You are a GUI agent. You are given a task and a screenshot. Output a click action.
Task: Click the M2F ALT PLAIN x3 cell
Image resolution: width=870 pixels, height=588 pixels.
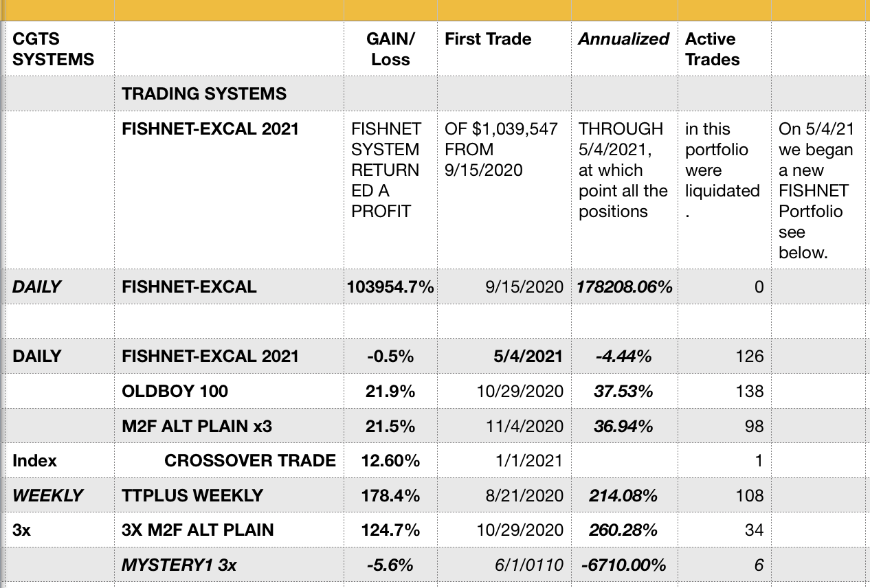(x=197, y=427)
